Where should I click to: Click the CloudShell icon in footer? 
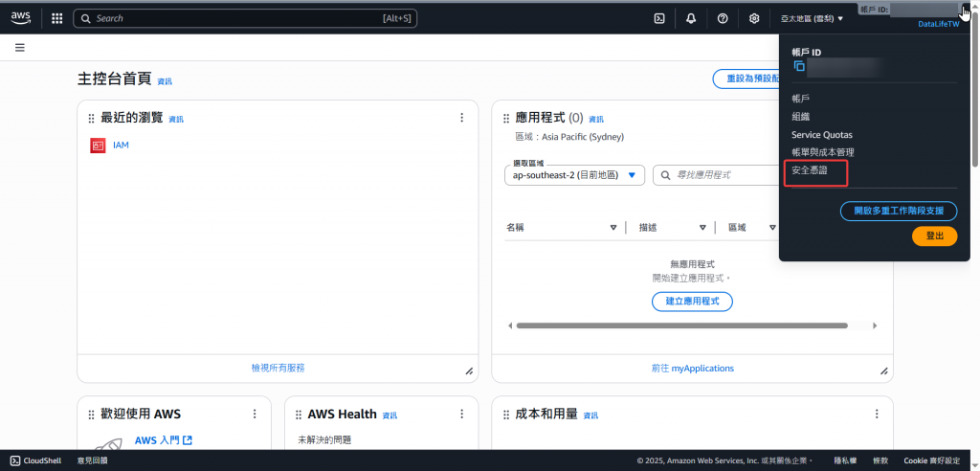click(x=15, y=460)
